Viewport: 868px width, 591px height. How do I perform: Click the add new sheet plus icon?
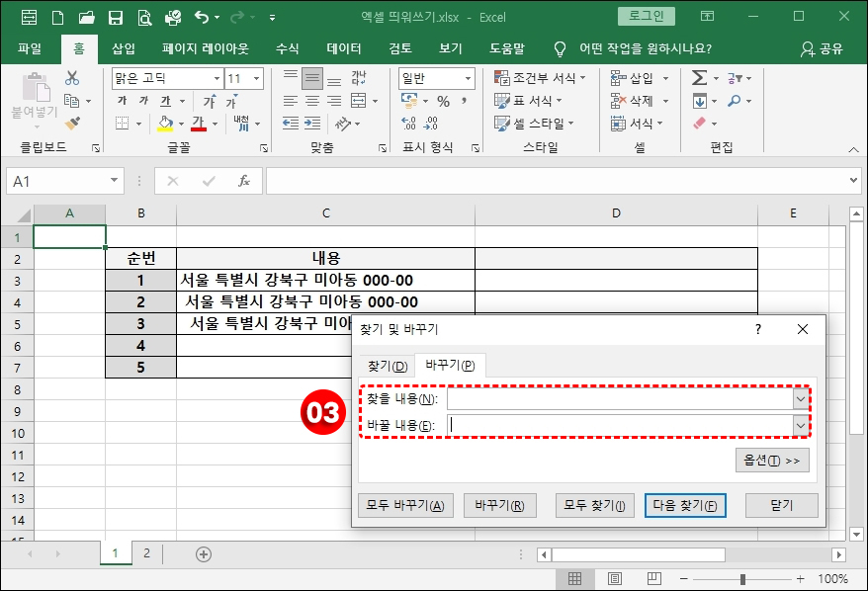(x=204, y=553)
